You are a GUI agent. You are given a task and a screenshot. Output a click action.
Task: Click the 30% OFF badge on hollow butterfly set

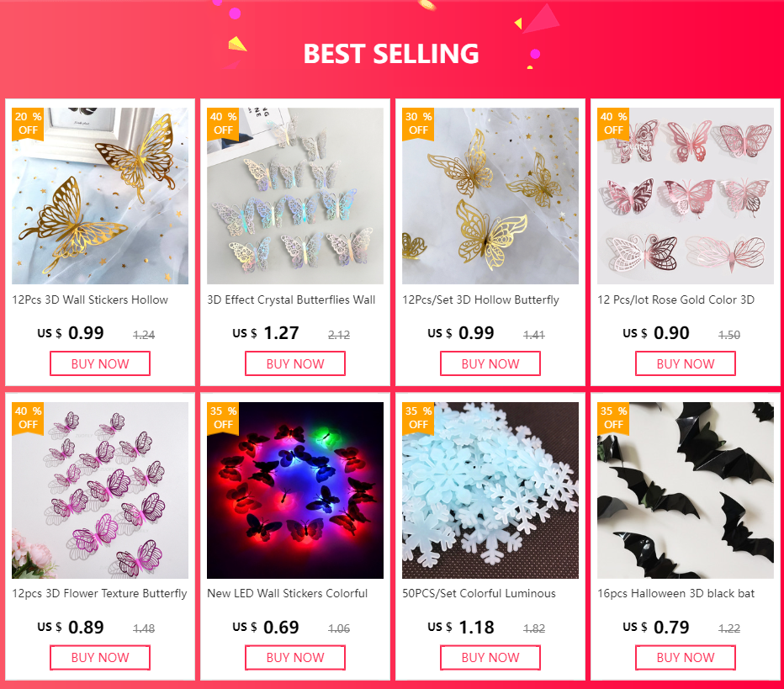point(418,124)
